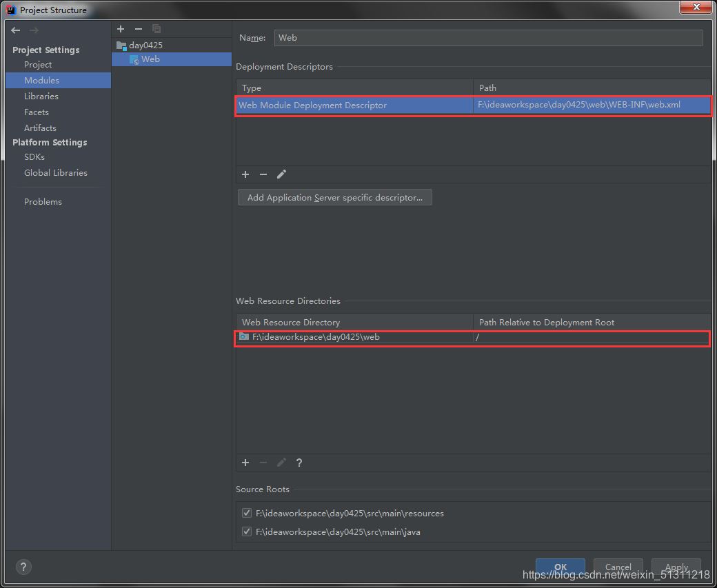Close the Project Structure dialog
This screenshot has height=588, width=717.
(x=696, y=7)
